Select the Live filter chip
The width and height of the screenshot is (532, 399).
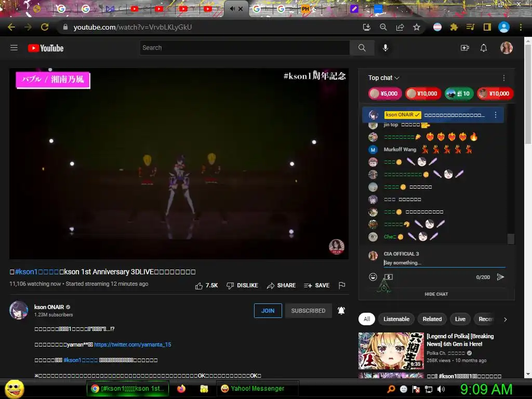pyautogui.click(x=460, y=319)
